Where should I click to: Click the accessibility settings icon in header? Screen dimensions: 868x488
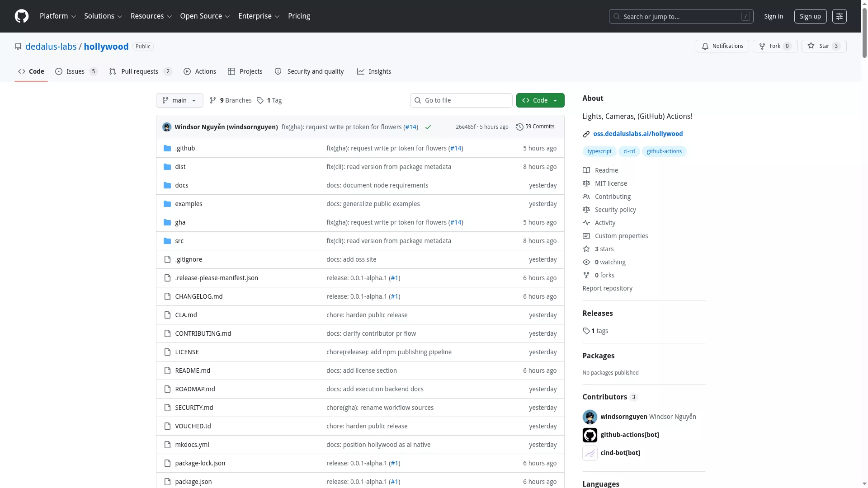pos(840,16)
